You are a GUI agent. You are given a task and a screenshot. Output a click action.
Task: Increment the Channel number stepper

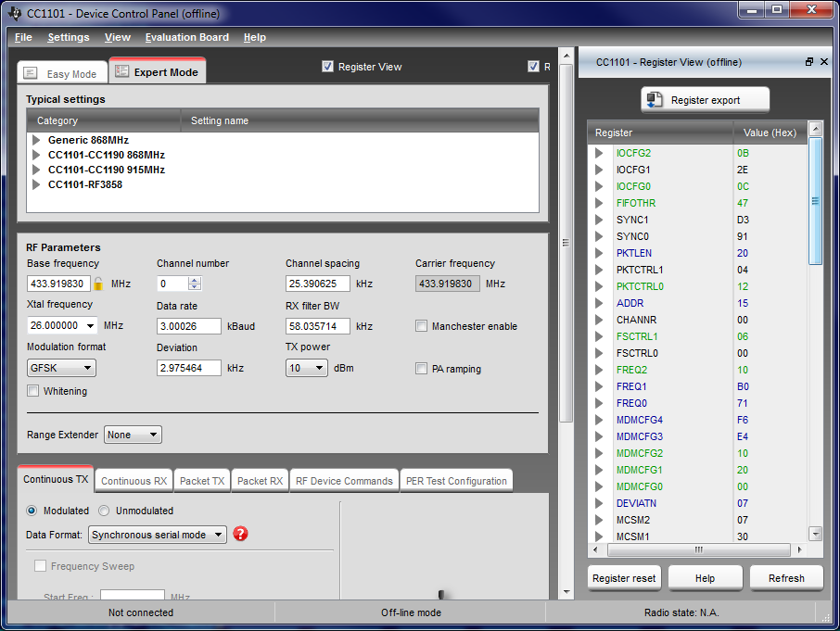click(195, 280)
